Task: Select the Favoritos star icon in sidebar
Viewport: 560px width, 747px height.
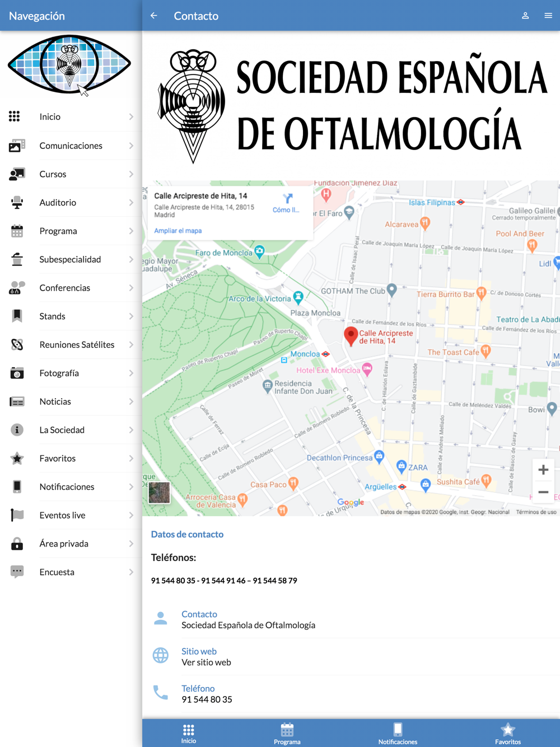Action: [x=17, y=459]
